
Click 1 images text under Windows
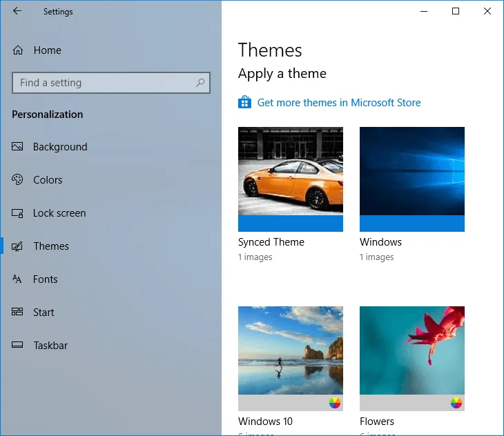(377, 257)
